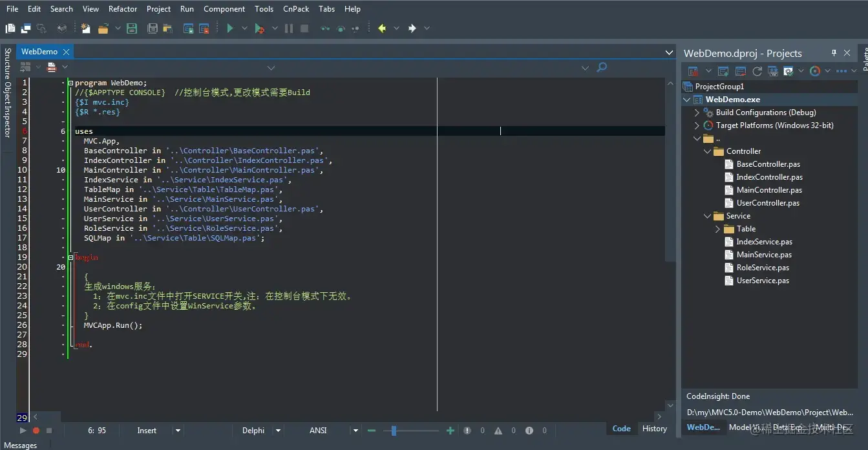Click the green Save icon

tap(132, 28)
